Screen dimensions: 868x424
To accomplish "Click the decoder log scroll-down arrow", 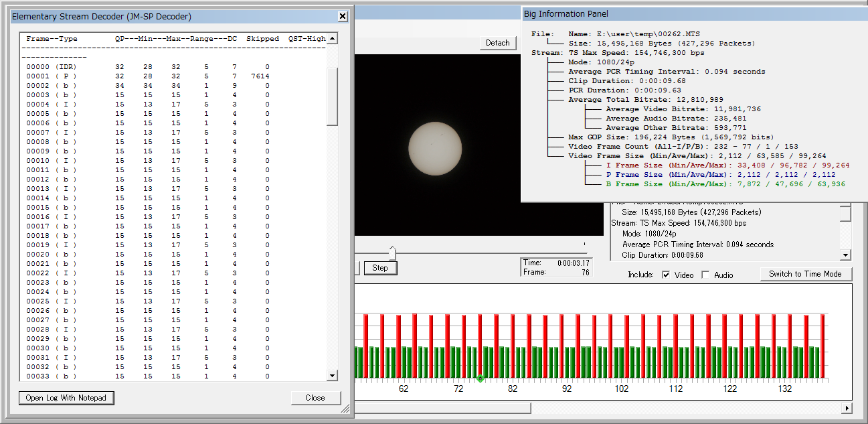I will click(332, 375).
